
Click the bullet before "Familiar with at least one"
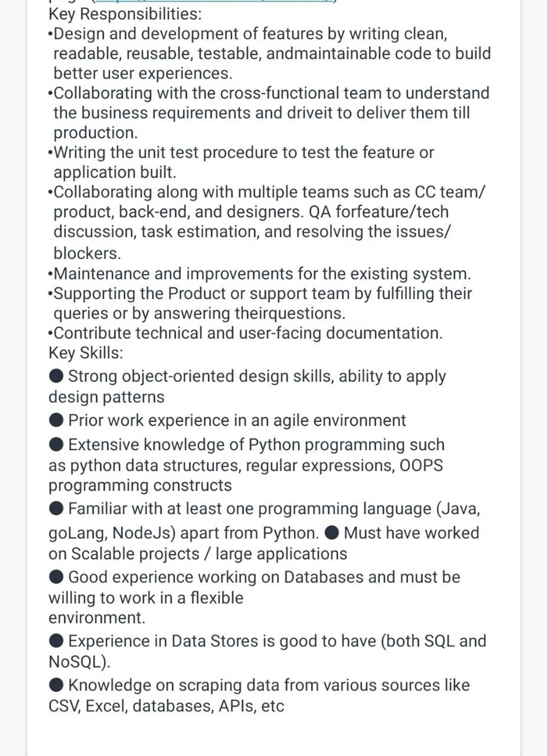click(56, 509)
